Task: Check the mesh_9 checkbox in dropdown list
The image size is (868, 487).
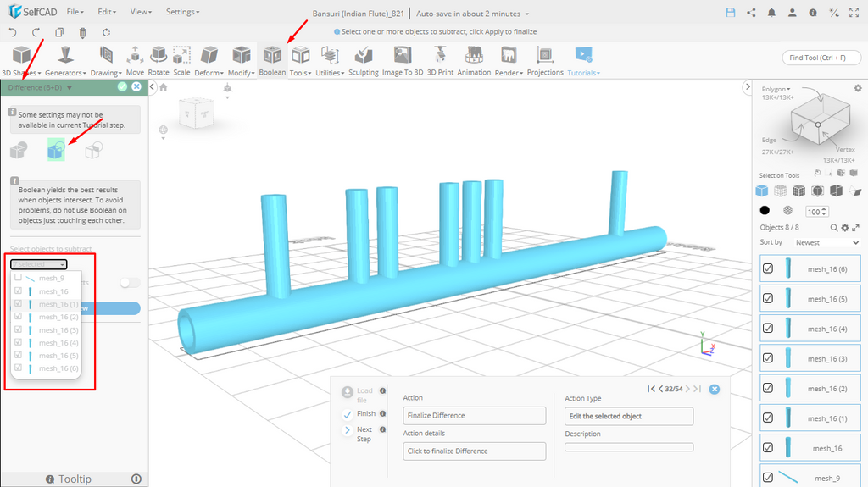Action: pyautogui.click(x=19, y=278)
